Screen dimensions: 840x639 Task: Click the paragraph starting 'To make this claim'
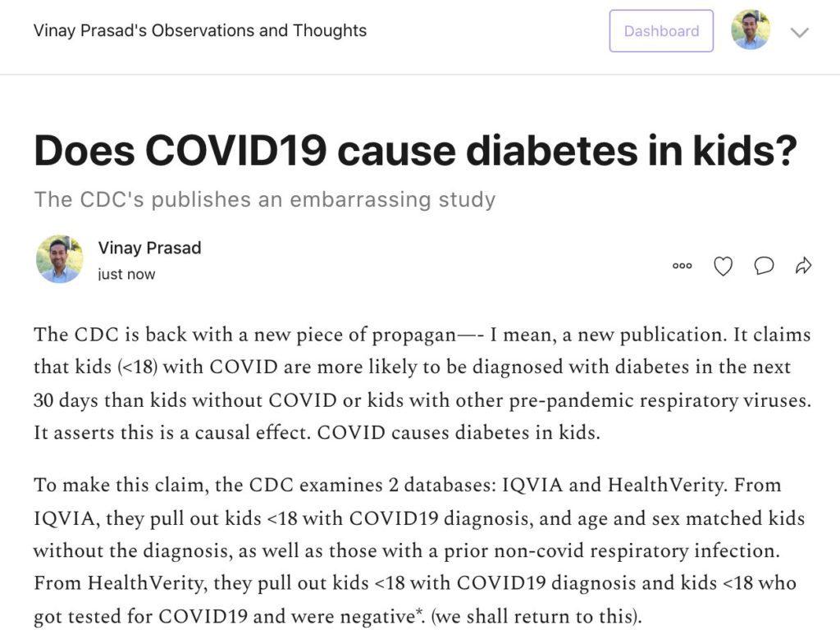[x=419, y=550]
